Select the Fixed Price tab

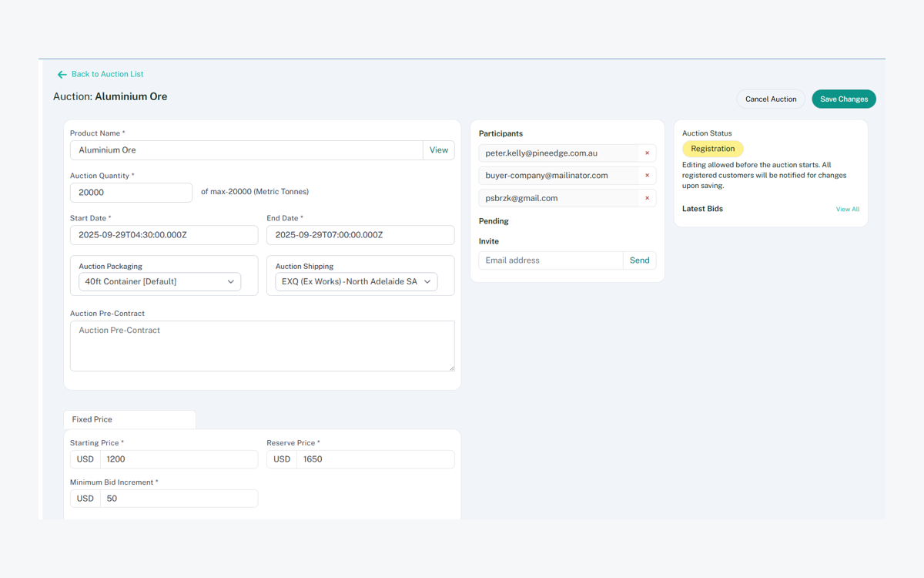(x=92, y=419)
